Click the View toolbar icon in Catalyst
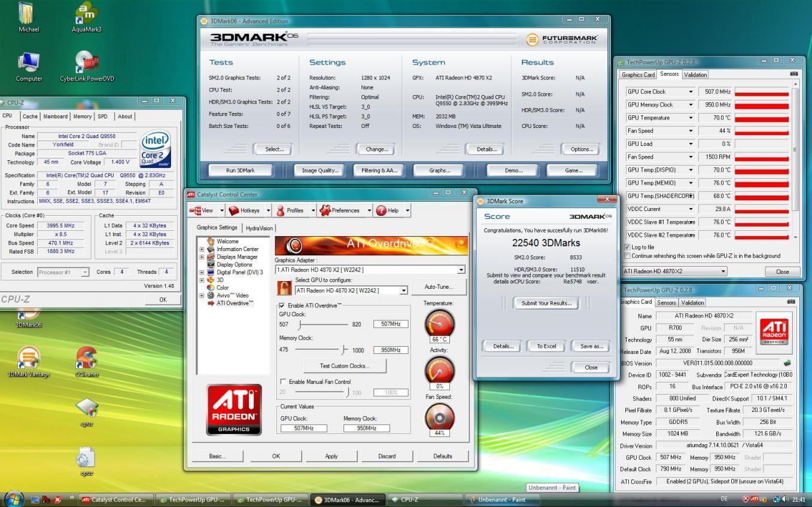Viewport: 812px width, 507px height. (x=203, y=210)
